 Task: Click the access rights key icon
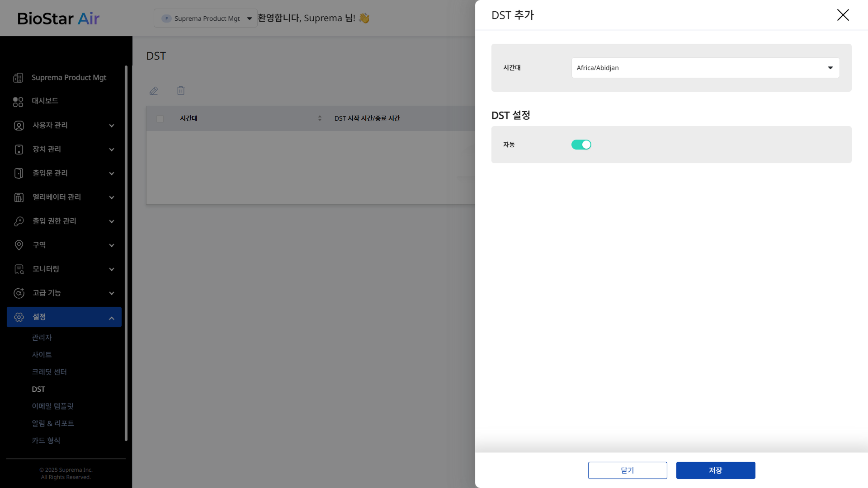click(x=19, y=221)
